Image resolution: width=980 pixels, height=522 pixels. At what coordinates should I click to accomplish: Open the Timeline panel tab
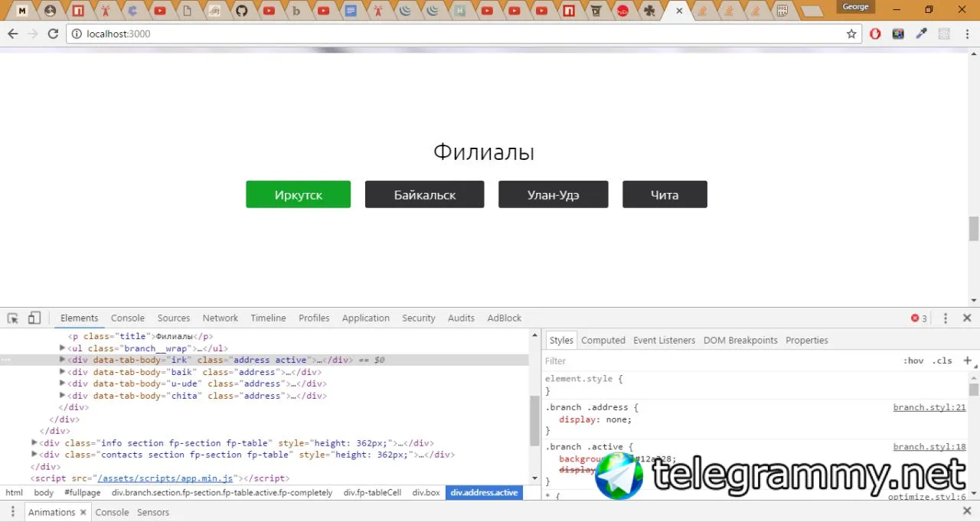268,318
